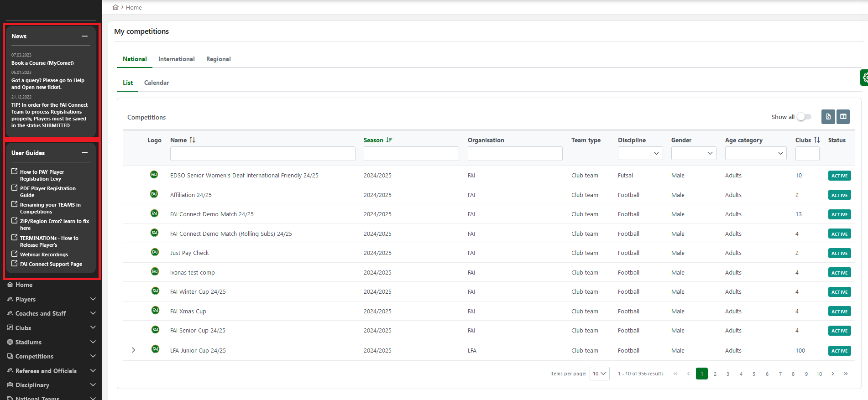Go to last page with double-arrow
This screenshot has height=400, width=868.
pos(846,374)
